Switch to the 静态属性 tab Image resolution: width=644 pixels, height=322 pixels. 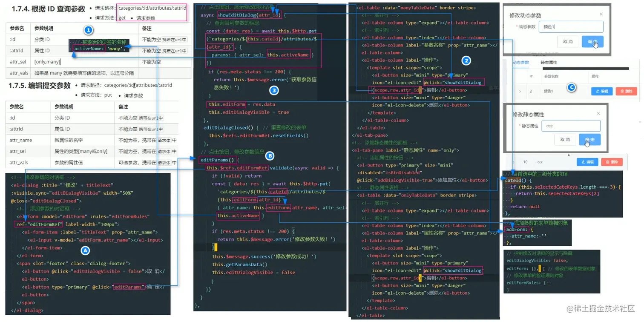point(549,62)
